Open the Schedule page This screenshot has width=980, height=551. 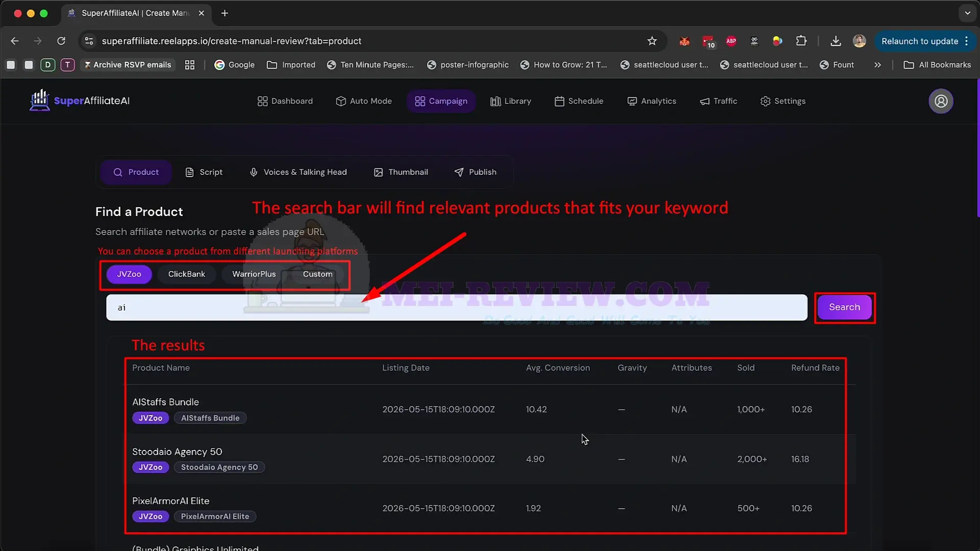tap(579, 101)
